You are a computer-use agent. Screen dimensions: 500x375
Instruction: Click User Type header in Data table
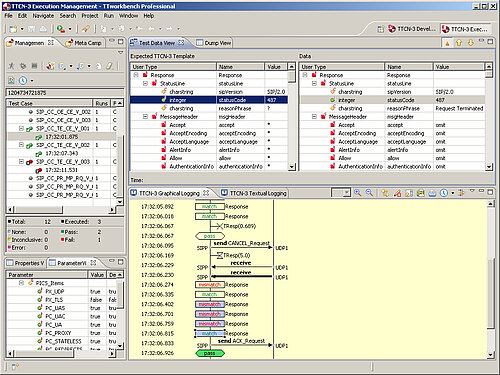click(342, 67)
